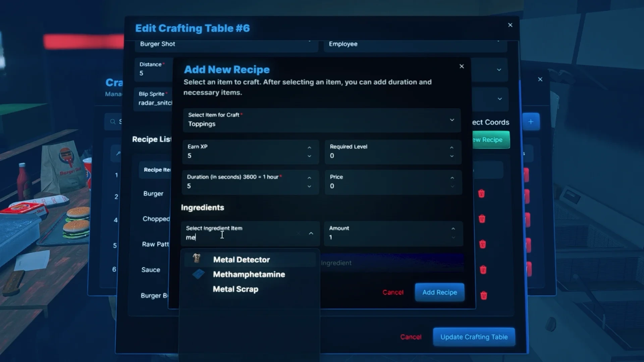
Task: Click the Price input field
Action: click(393, 182)
